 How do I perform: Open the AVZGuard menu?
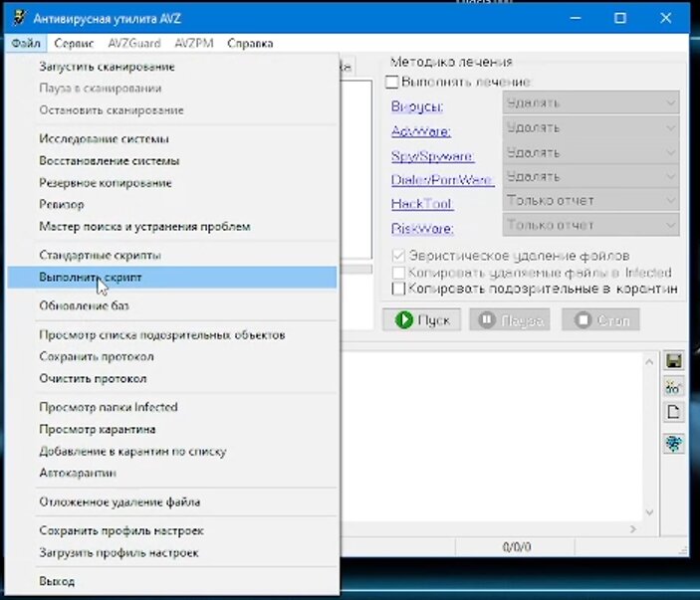pos(134,43)
